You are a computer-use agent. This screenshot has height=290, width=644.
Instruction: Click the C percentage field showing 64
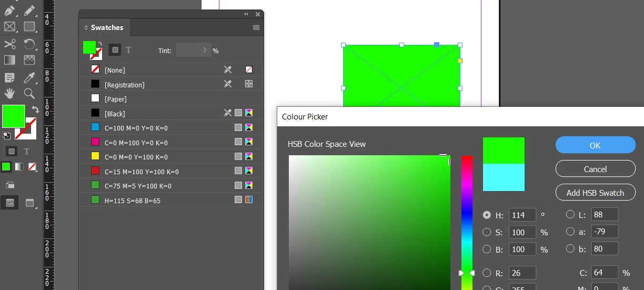[605, 273]
